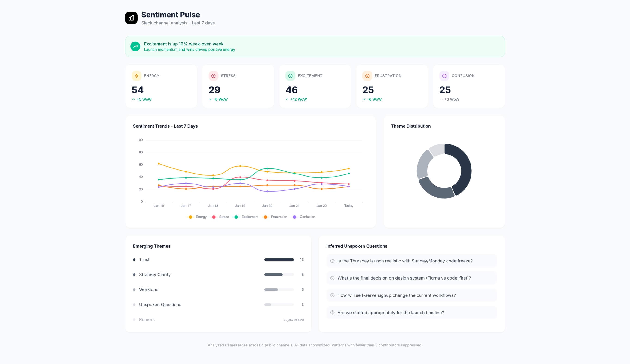This screenshot has width=630, height=364.
Task: Click the Stress alert circle icon
Action: click(x=214, y=76)
